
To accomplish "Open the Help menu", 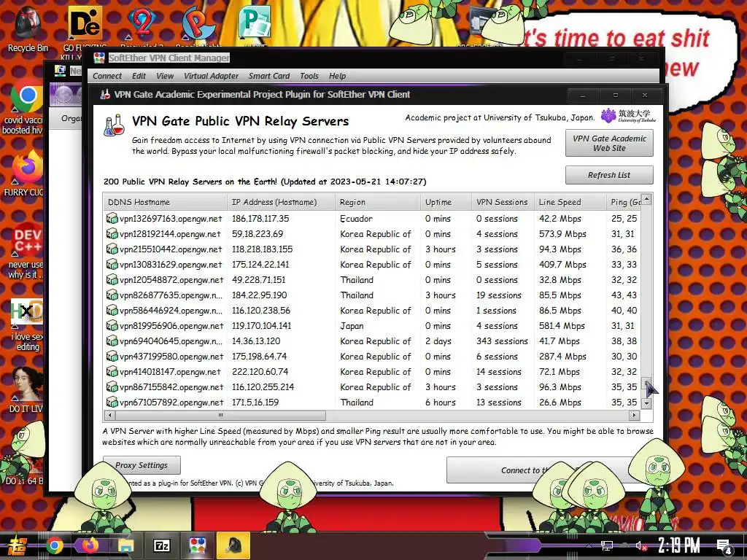I will tap(337, 76).
